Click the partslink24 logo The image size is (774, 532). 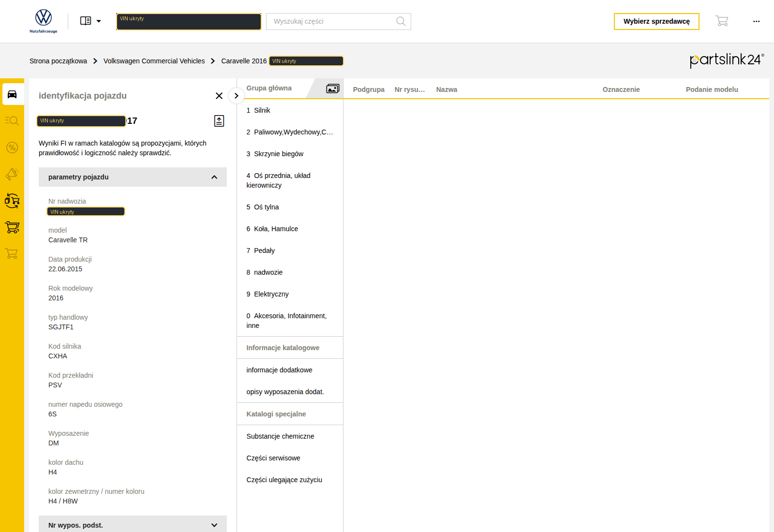(x=727, y=60)
